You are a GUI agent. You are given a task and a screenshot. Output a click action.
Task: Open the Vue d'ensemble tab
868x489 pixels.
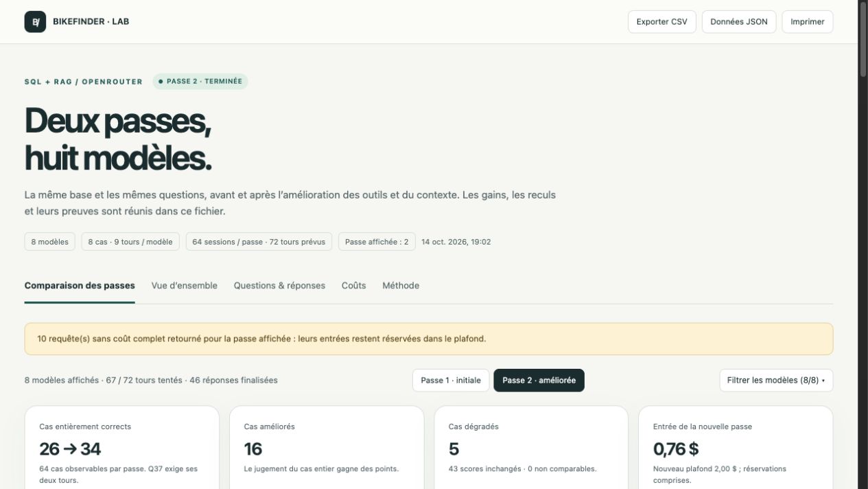click(x=185, y=286)
